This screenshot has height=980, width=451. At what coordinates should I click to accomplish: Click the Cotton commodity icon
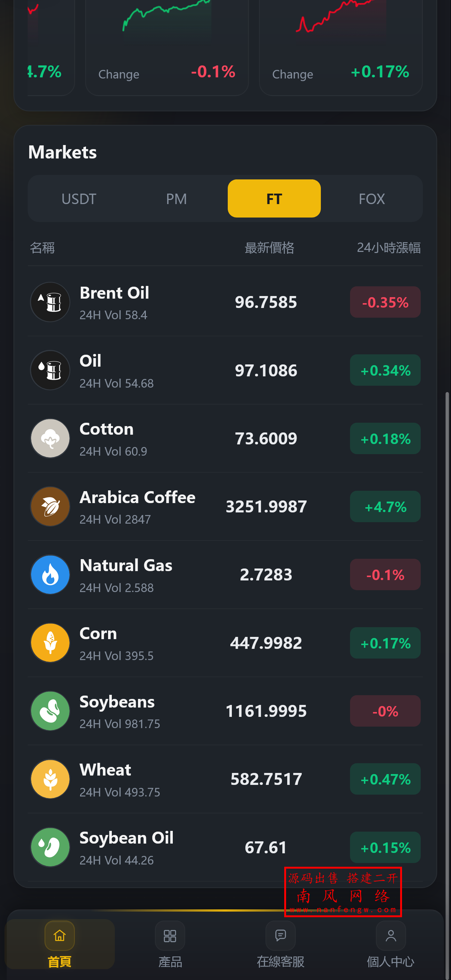(x=50, y=438)
